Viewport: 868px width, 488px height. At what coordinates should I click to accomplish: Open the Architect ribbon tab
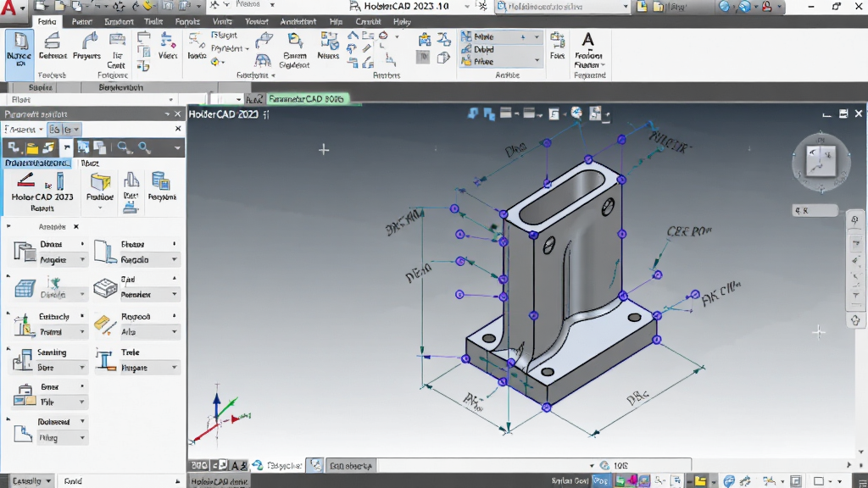pos(298,21)
